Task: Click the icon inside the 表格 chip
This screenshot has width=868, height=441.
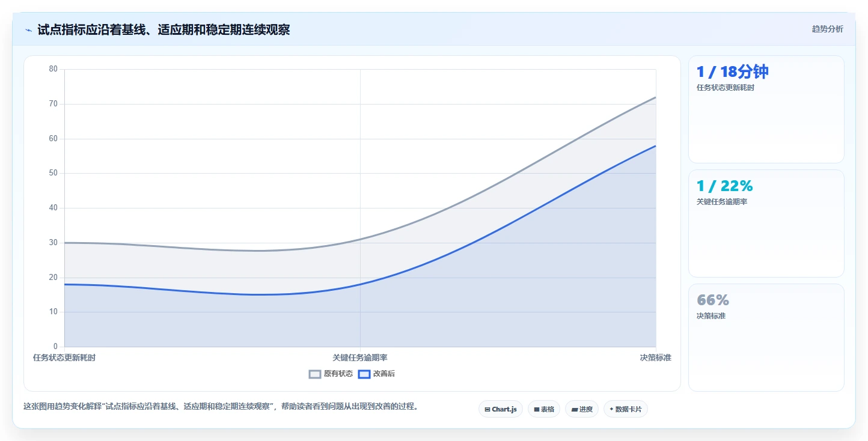Action: point(536,409)
